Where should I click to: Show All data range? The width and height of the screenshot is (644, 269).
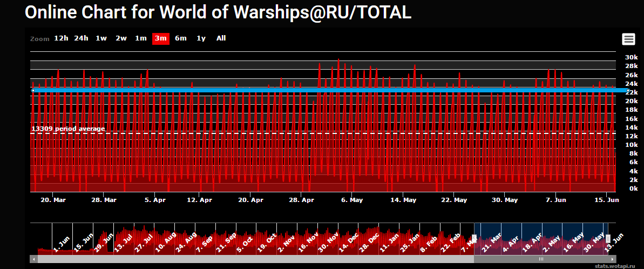221,38
